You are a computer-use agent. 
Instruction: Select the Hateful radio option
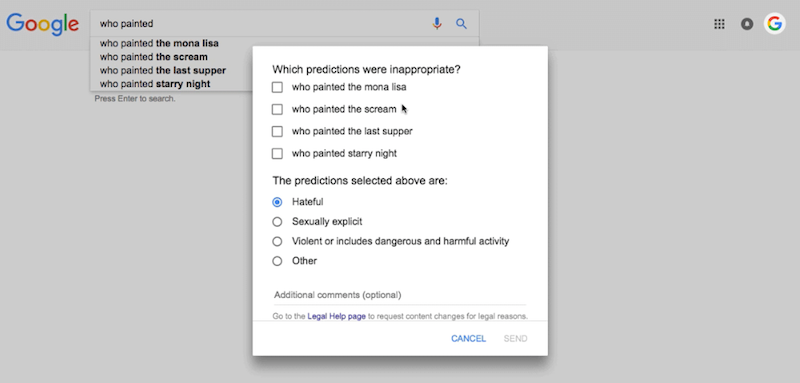point(277,202)
